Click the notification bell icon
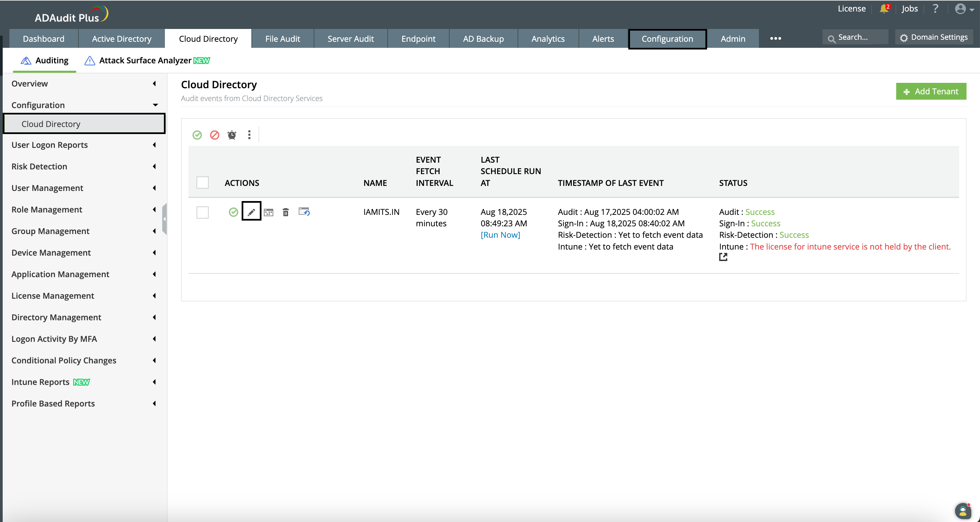 pyautogui.click(x=884, y=9)
